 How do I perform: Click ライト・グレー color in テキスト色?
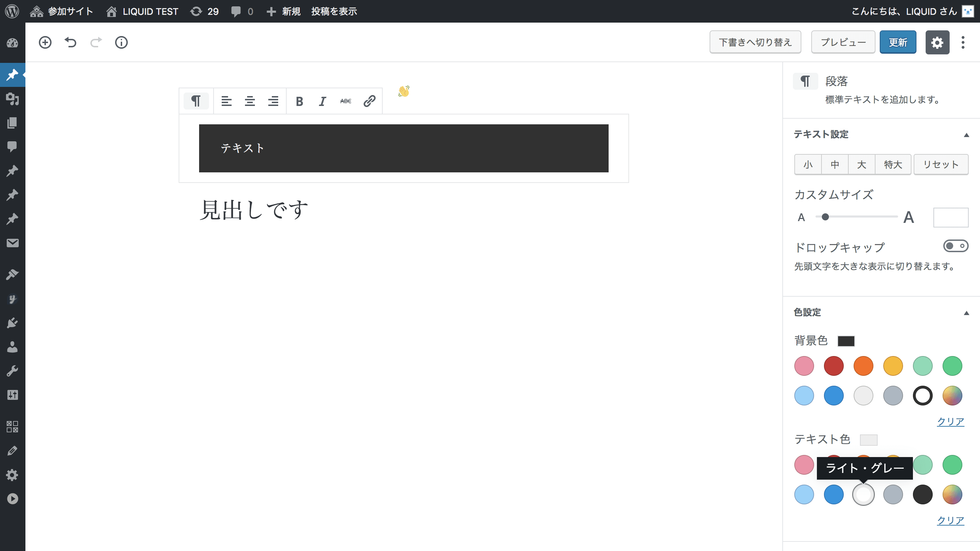[863, 494]
